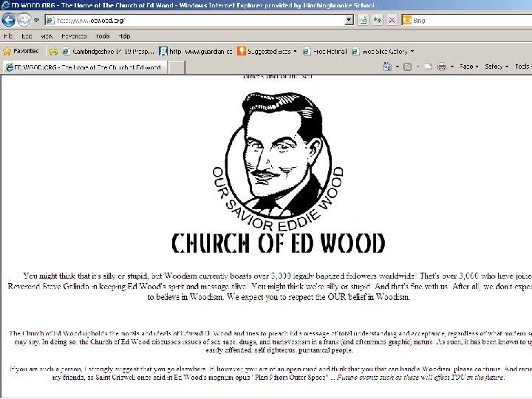Click the Refresh page icon
This screenshot has width=532, height=399.
pos(378,21)
